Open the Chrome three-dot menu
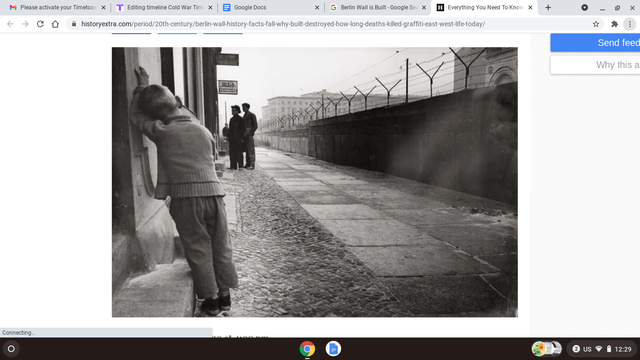Viewport: 640px width, 360px height. point(630,24)
